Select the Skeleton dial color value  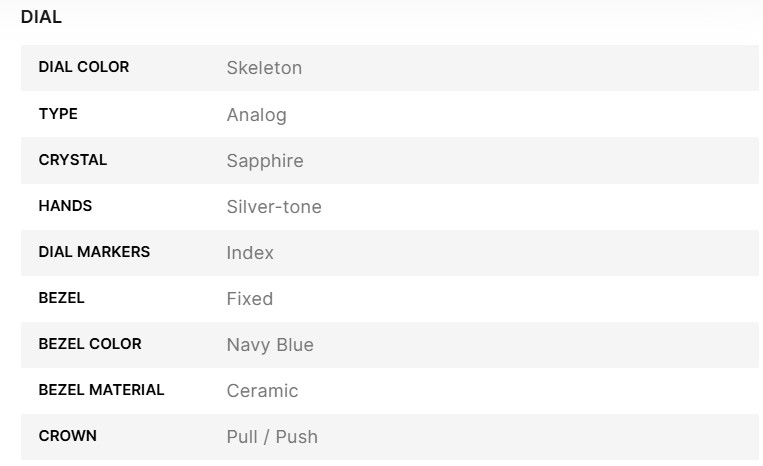pyautogui.click(x=264, y=68)
